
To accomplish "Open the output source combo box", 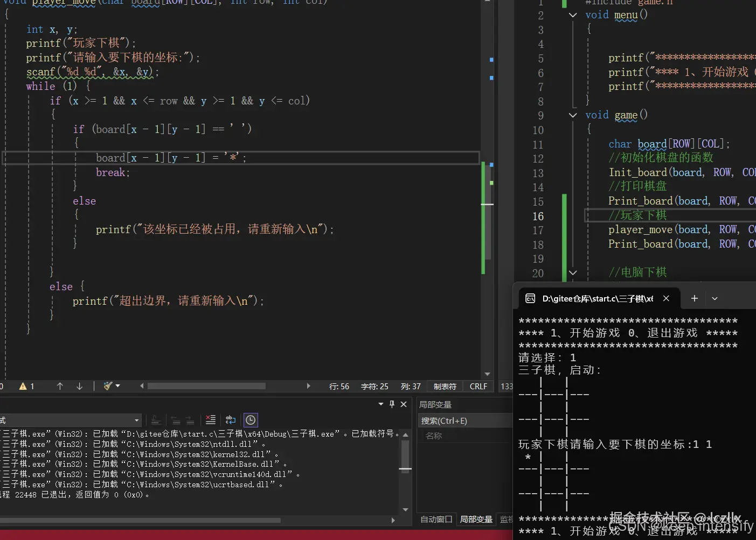I will (70, 420).
